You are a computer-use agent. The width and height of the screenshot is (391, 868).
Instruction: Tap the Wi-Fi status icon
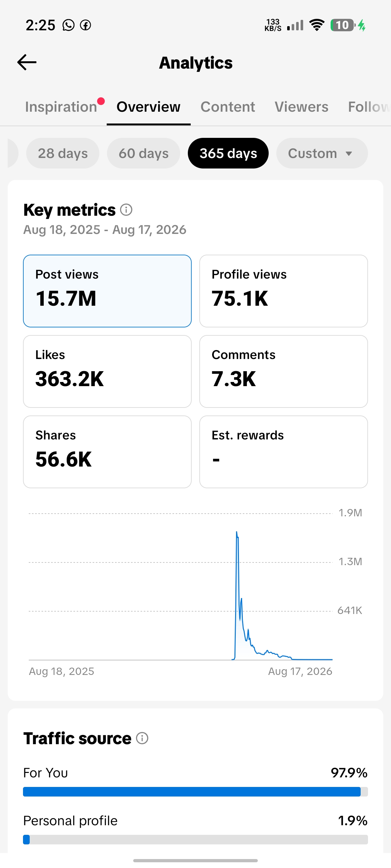(317, 25)
